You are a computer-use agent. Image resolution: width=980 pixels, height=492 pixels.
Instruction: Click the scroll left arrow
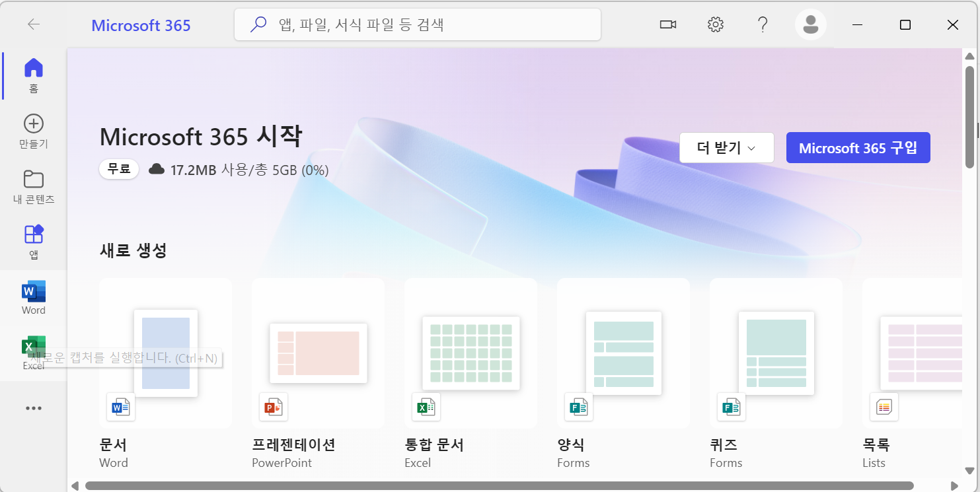[75, 486]
